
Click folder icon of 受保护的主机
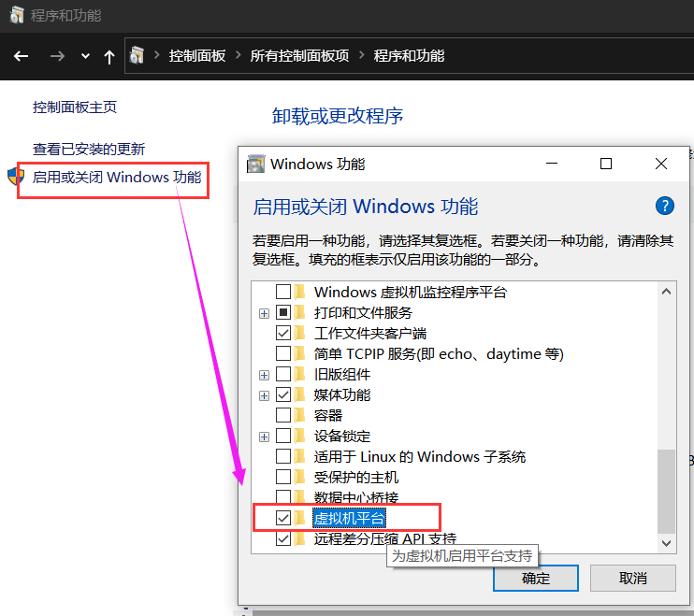click(300, 477)
